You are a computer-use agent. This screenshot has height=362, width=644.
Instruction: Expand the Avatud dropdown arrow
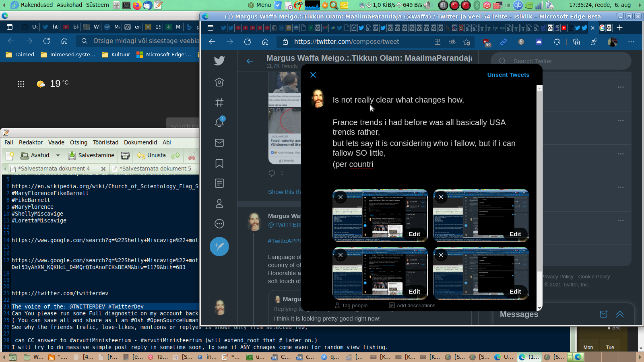click(58, 156)
